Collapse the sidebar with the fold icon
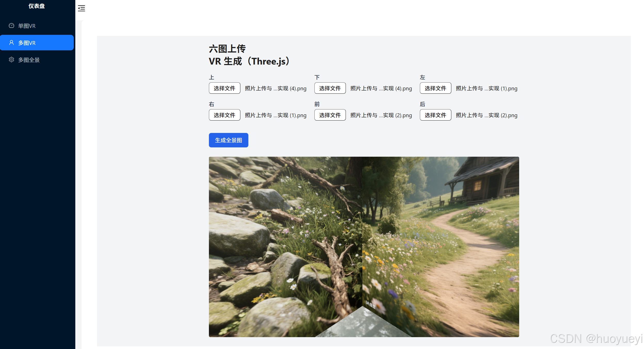644x349 pixels. 81,8
